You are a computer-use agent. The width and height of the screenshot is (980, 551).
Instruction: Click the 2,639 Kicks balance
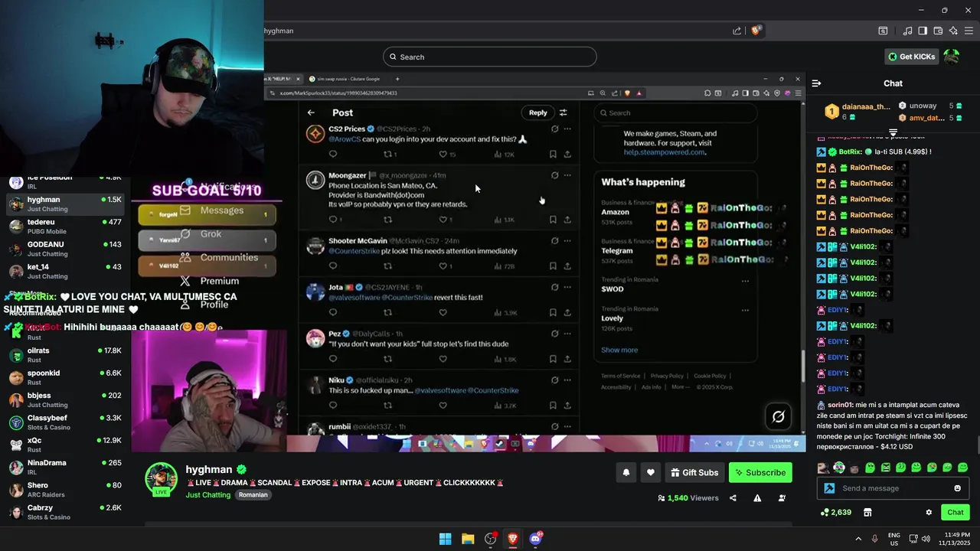(835, 512)
